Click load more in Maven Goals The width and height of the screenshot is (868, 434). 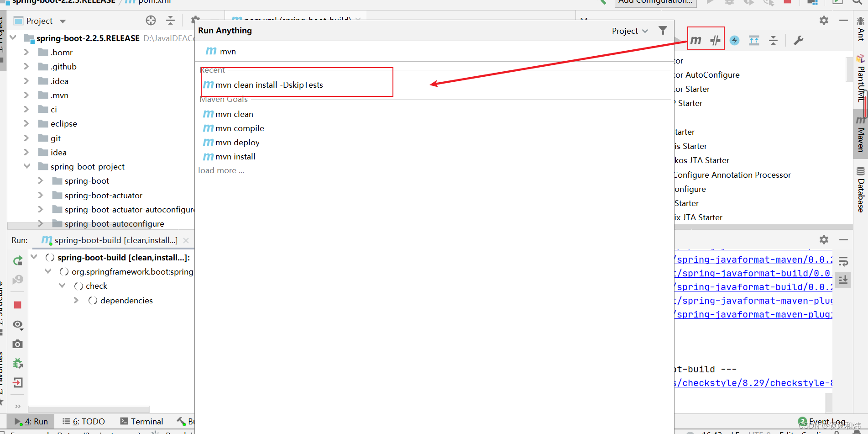[221, 170]
